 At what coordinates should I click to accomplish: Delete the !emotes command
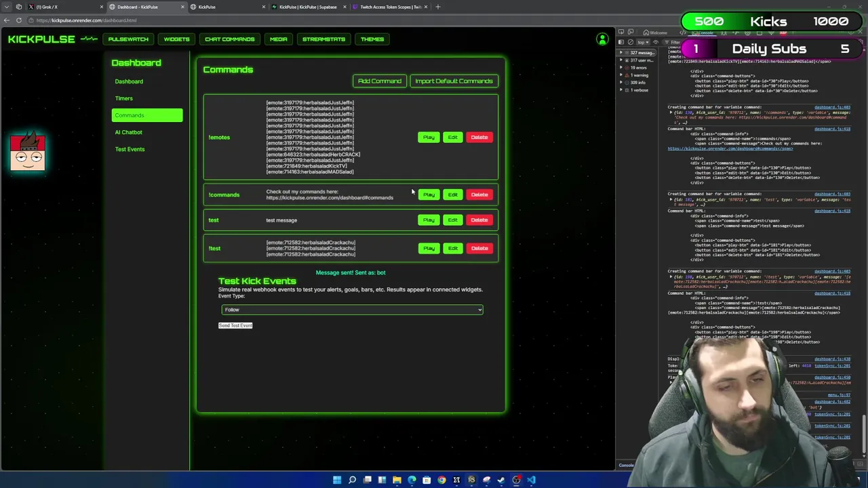point(479,138)
